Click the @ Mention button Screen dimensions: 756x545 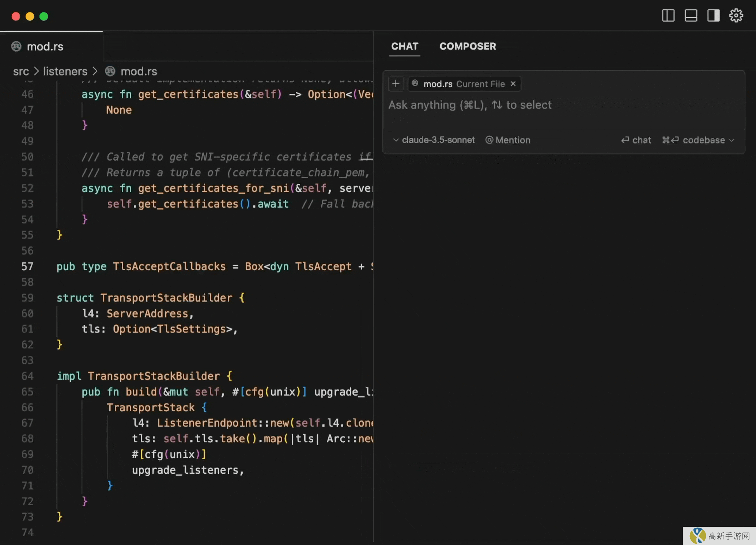click(508, 140)
